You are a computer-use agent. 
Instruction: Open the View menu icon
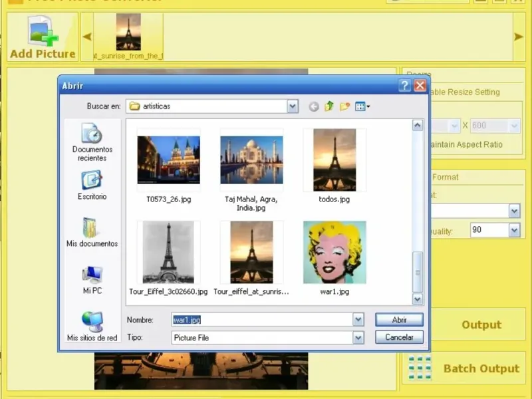point(362,106)
